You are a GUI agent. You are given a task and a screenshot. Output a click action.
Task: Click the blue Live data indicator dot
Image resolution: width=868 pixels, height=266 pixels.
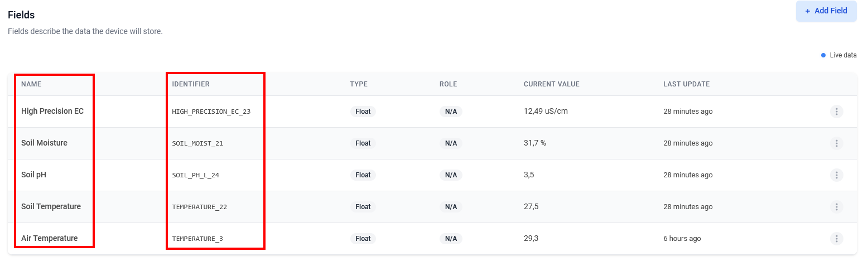pyautogui.click(x=823, y=55)
